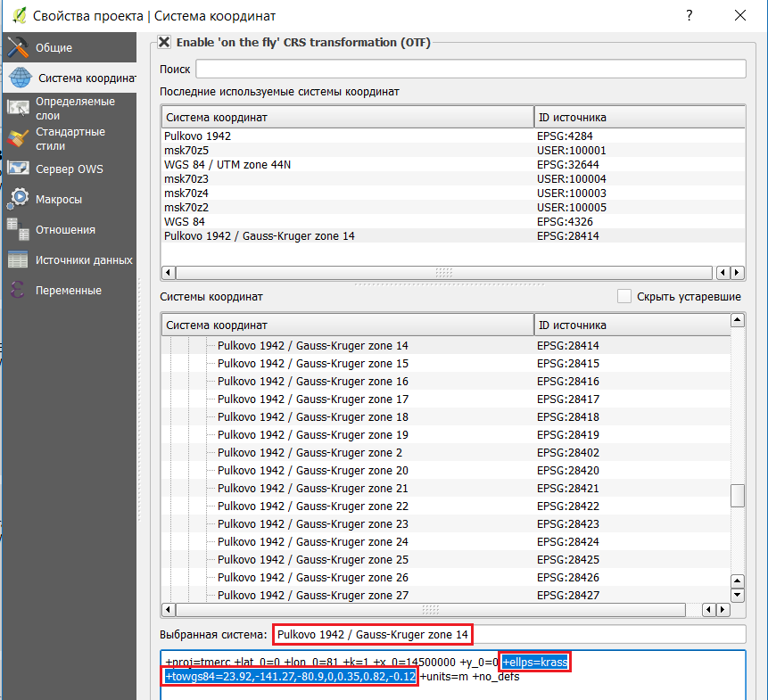Image resolution: width=768 pixels, height=700 pixels.
Task: Select Gauss-Kruger zone 17 in tree
Action: pos(446,399)
